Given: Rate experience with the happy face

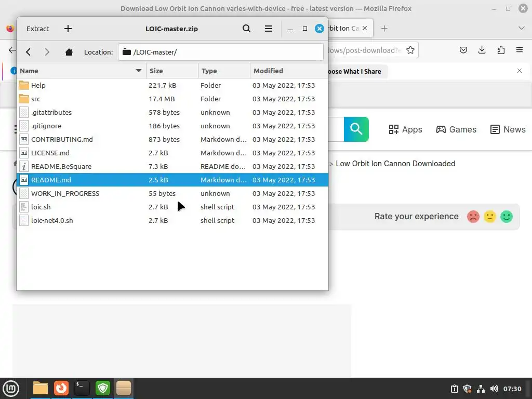Looking at the screenshot, I should tap(507, 217).
